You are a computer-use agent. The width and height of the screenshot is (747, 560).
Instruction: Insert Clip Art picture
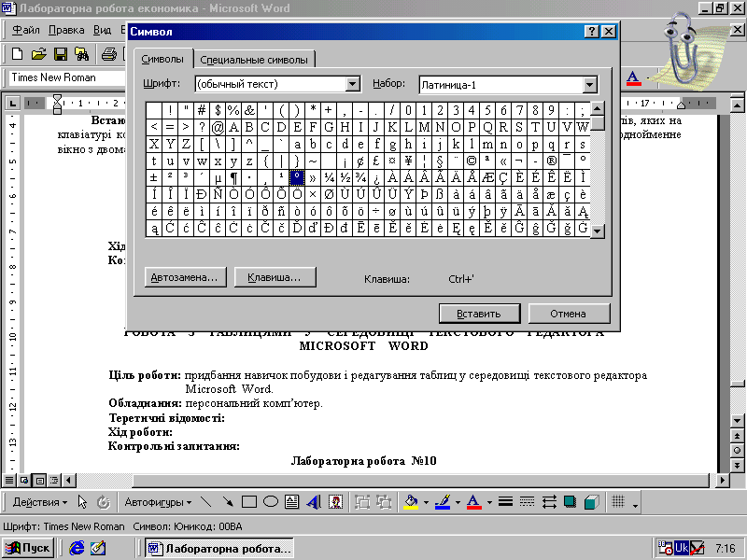335,502
